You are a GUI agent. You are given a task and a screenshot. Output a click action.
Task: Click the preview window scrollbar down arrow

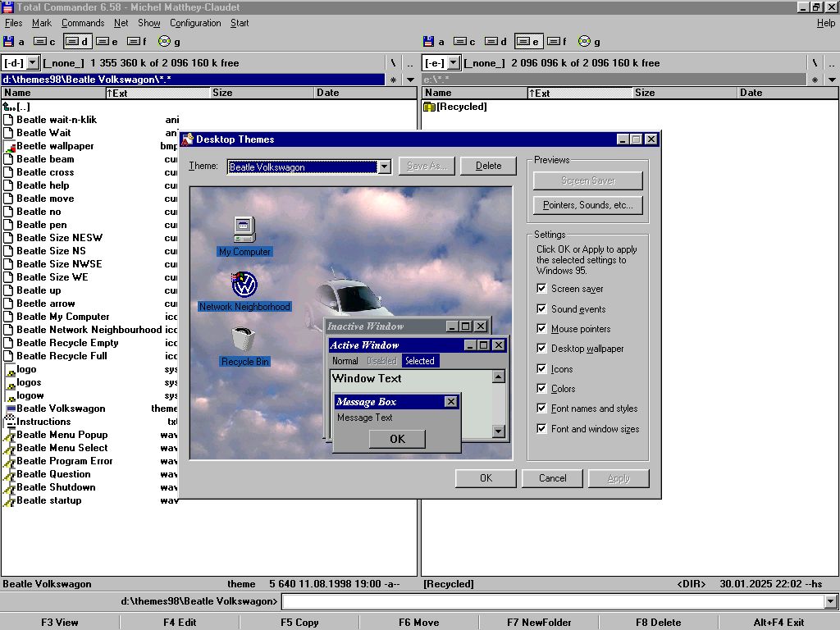point(498,431)
